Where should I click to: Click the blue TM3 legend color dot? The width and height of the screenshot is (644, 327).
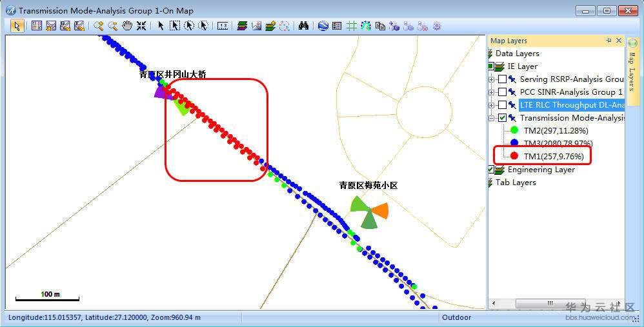pos(514,143)
